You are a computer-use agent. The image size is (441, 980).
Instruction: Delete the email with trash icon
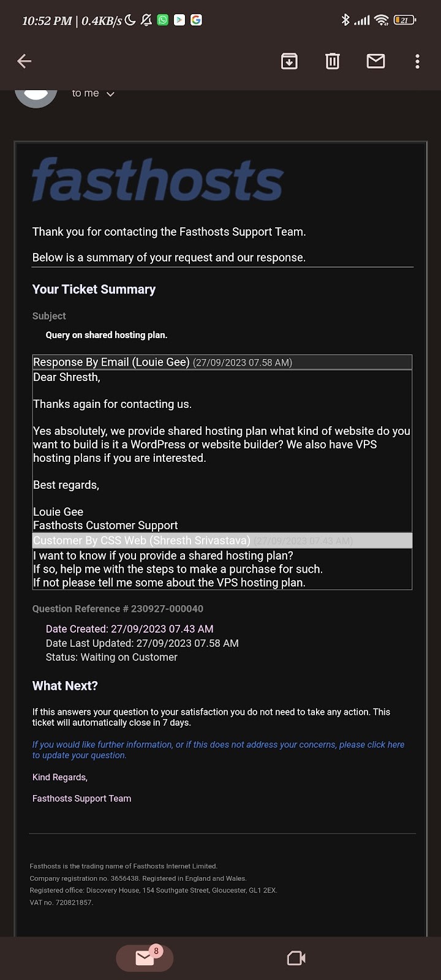coord(333,61)
